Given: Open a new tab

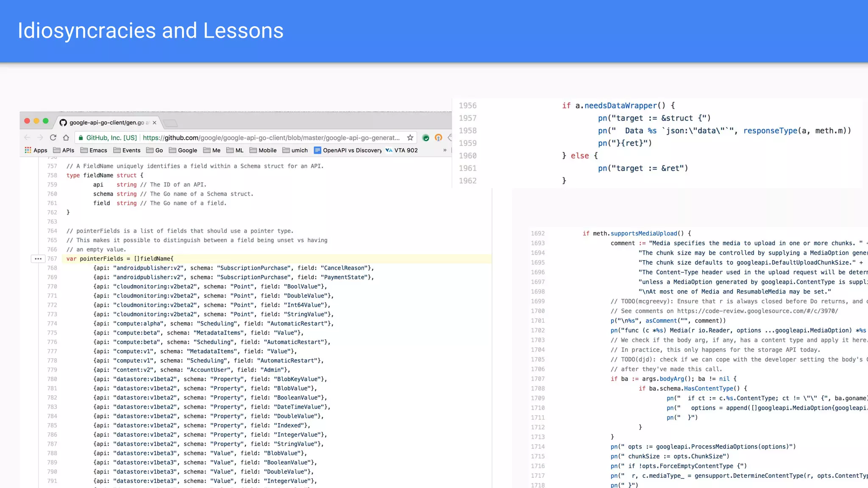Looking at the screenshot, I should click(x=170, y=123).
